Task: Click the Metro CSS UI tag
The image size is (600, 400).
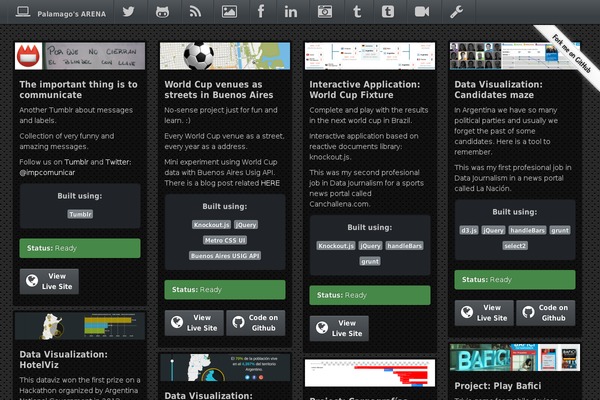Action: (225, 240)
